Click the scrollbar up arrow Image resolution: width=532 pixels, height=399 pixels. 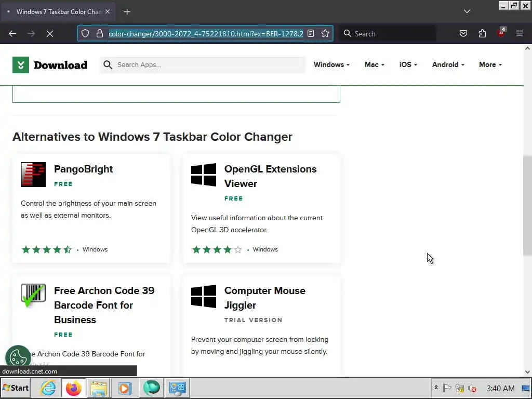click(x=527, y=48)
